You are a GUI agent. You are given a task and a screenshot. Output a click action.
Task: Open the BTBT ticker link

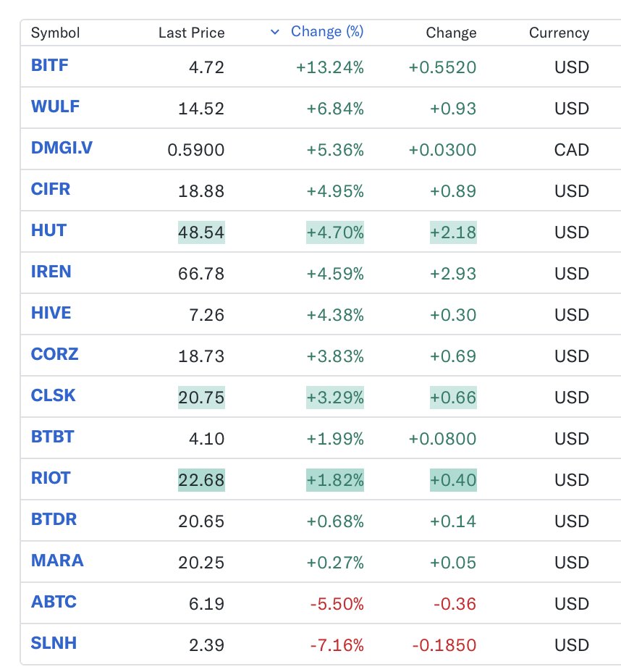pos(53,437)
